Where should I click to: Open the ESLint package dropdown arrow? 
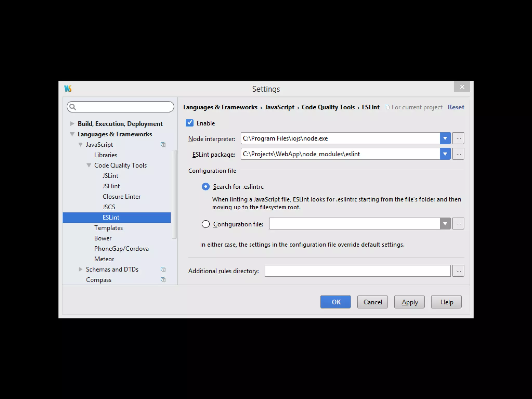pyautogui.click(x=445, y=154)
